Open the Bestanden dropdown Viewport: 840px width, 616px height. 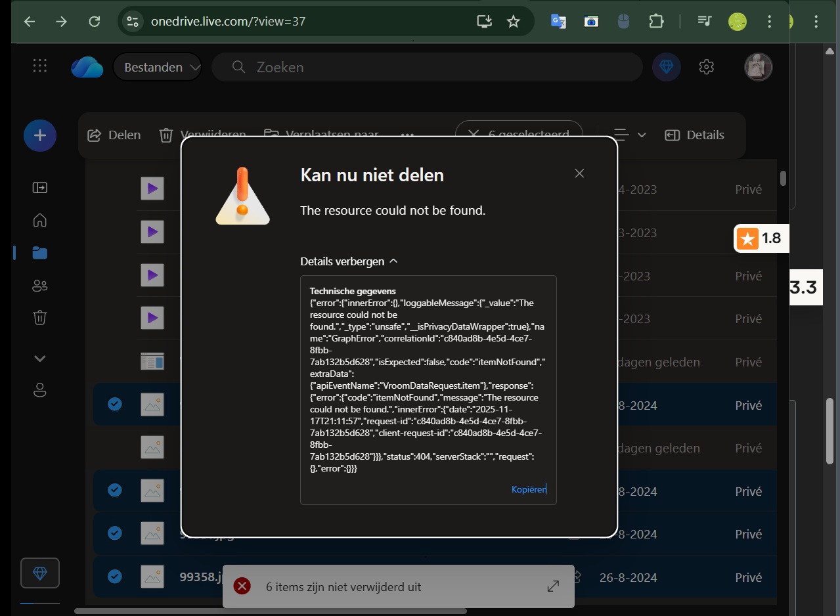[158, 67]
